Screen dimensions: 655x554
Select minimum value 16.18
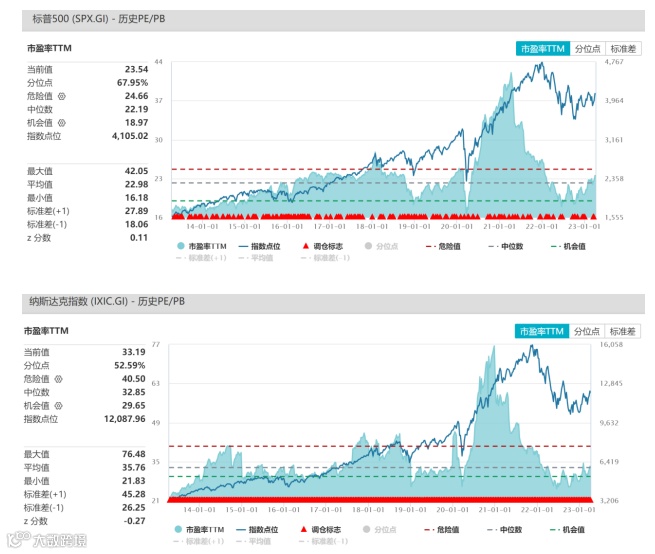[136, 198]
